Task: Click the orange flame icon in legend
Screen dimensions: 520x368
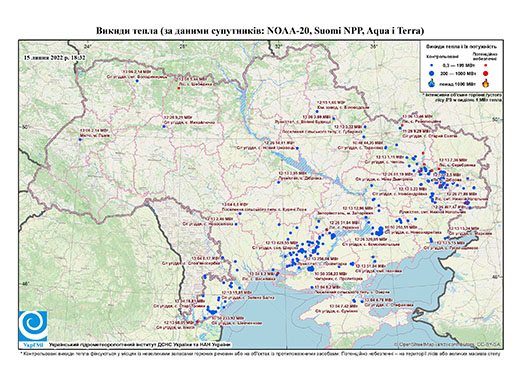Action: (486, 83)
